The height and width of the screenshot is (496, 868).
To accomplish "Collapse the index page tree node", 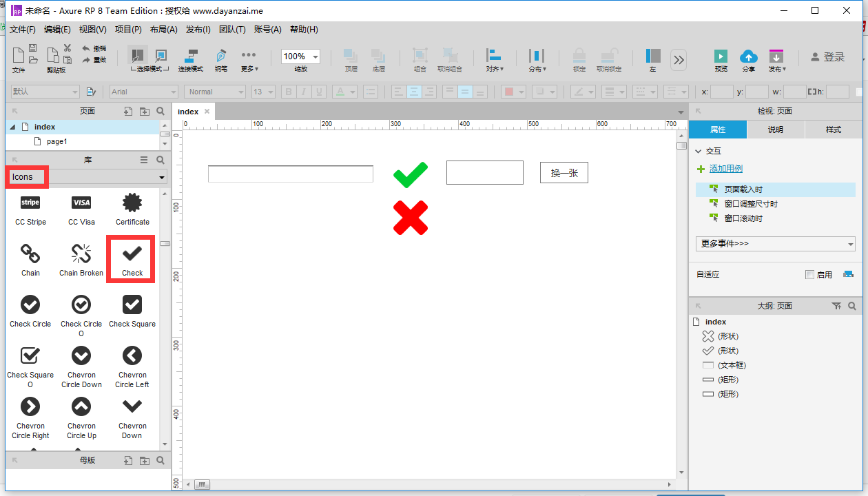I will [x=12, y=127].
